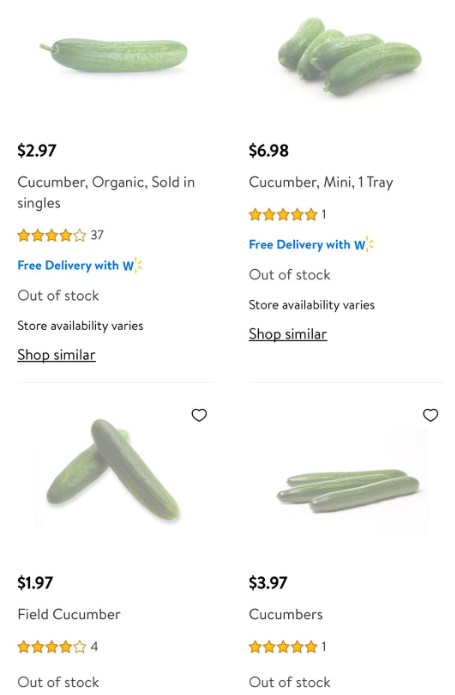Click Free Delivery with W+ under the organic cucumber
Viewport: 455px width, 695px height.
(80, 266)
